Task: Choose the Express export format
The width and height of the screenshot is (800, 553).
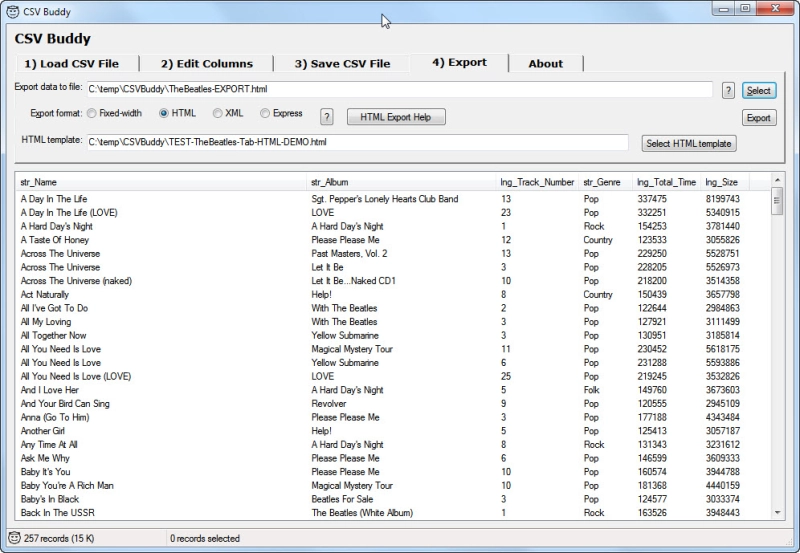Action: pos(281,113)
